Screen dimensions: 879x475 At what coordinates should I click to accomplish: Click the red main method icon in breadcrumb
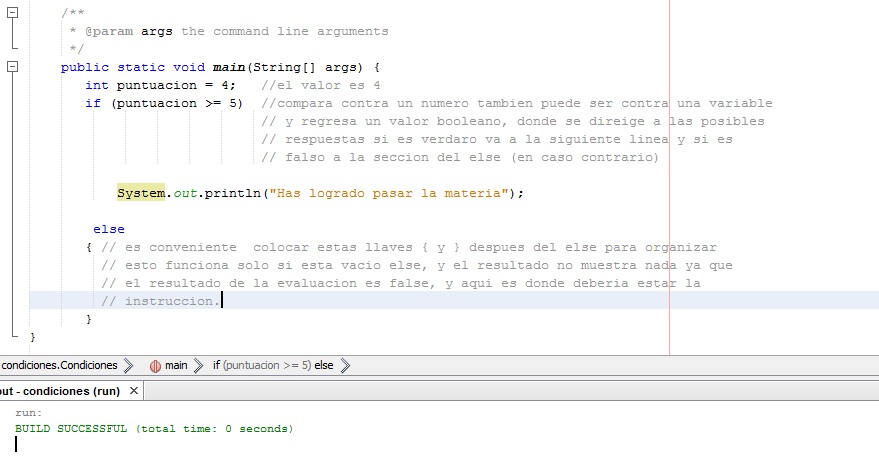155,366
